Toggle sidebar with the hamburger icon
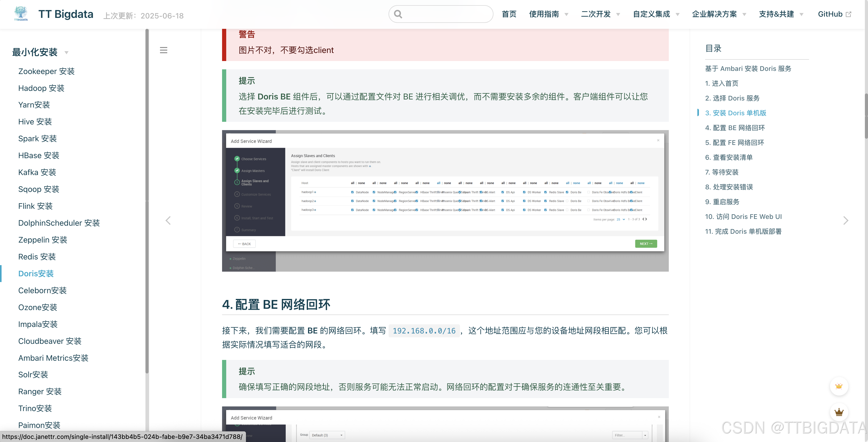The width and height of the screenshot is (868, 442). pyautogui.click(x=163, y=50)
